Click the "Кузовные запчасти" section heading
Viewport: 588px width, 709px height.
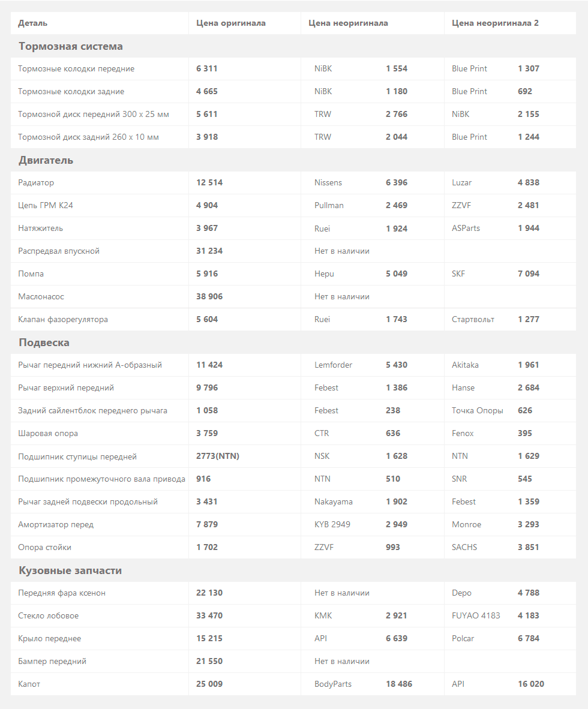pos(70,570)
